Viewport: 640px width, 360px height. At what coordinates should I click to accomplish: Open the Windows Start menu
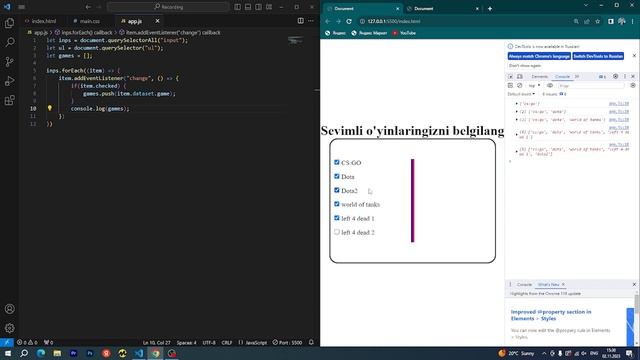pos(8,353)
